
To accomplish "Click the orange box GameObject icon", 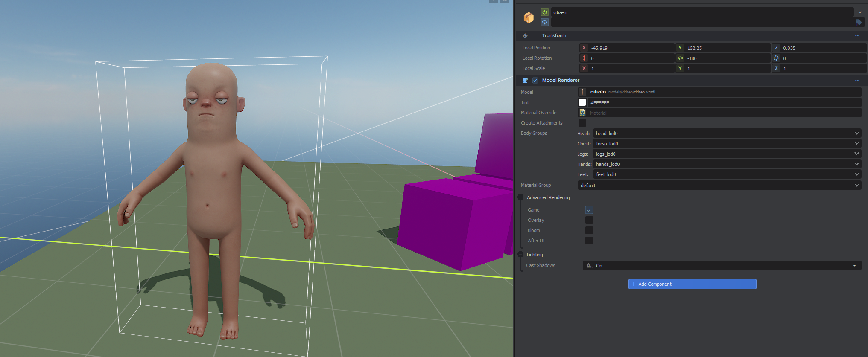I will coord(529,17).
